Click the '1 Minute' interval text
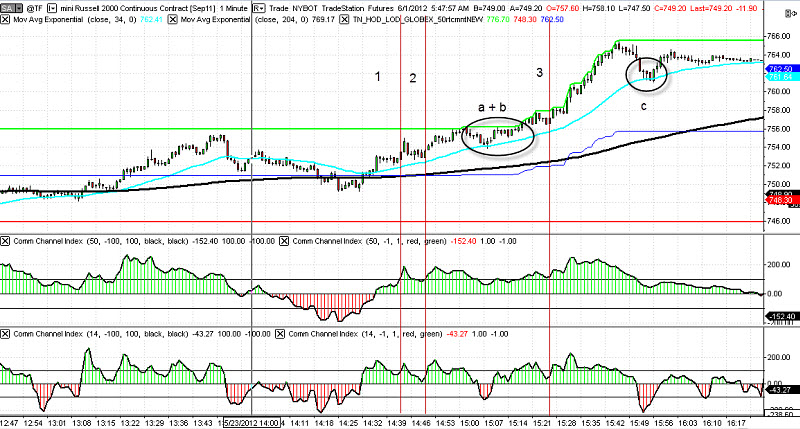The image size is (800, 429). 233,8
